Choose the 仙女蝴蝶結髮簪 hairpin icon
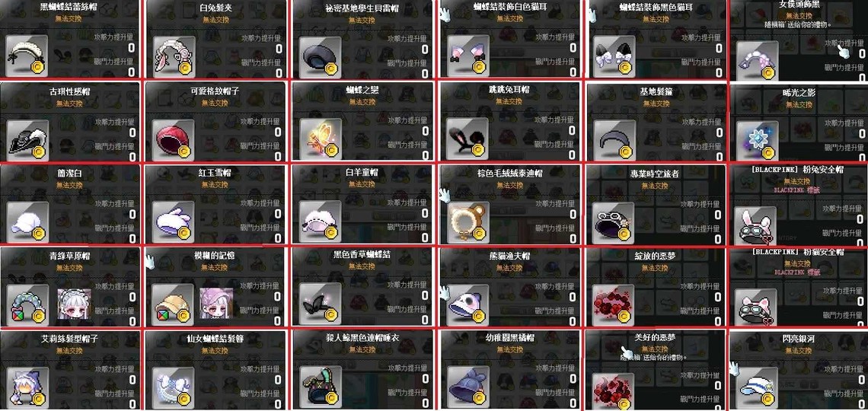Screen dimensions: 868x411 [x=174, y=387]
